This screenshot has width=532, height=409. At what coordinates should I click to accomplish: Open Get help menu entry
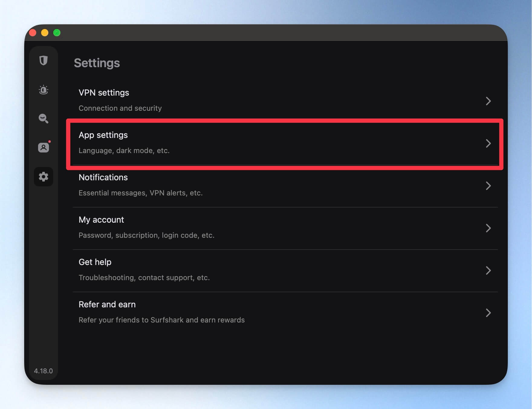tap(285, 270)
